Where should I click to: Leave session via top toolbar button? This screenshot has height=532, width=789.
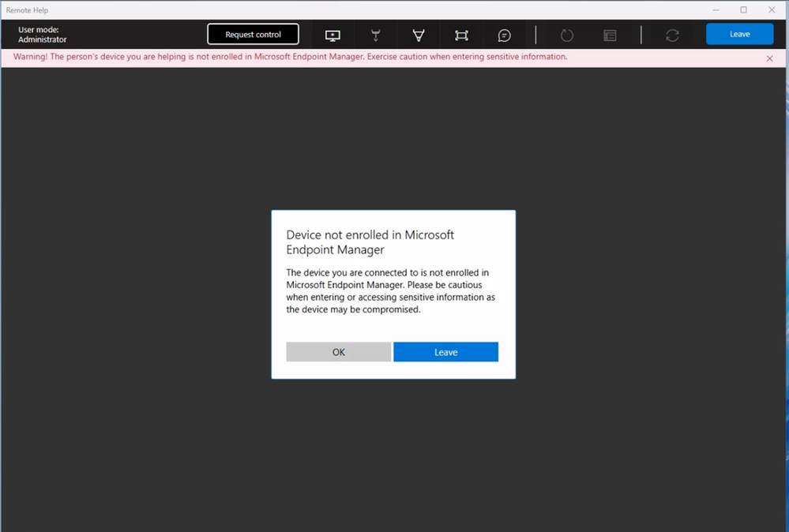(x=740, y=34)
